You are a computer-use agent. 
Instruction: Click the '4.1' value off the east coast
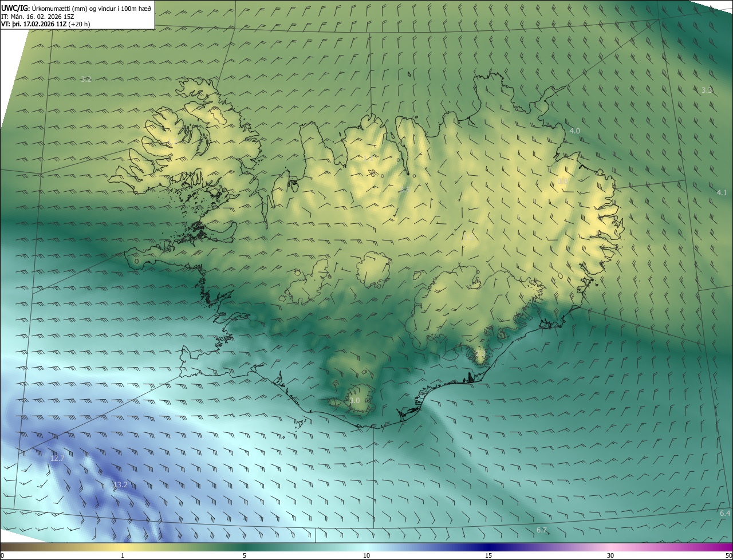722,193
